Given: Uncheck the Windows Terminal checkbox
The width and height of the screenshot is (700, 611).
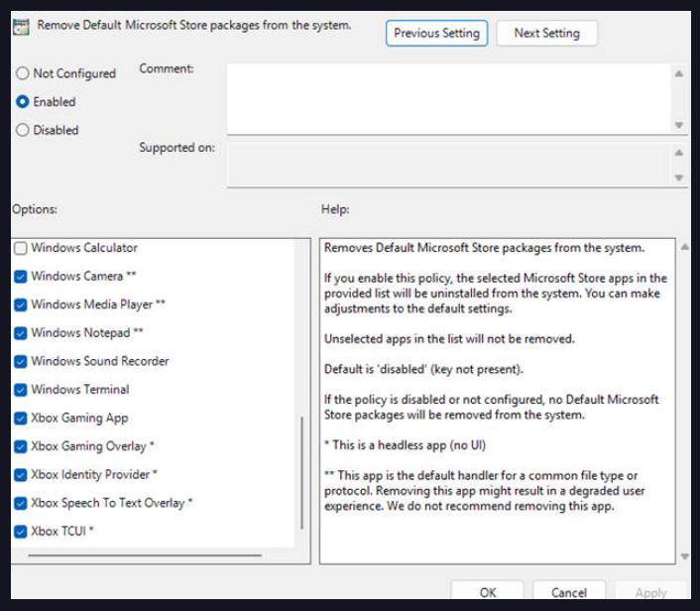Looking at the screenshot, I should (21, 390).
